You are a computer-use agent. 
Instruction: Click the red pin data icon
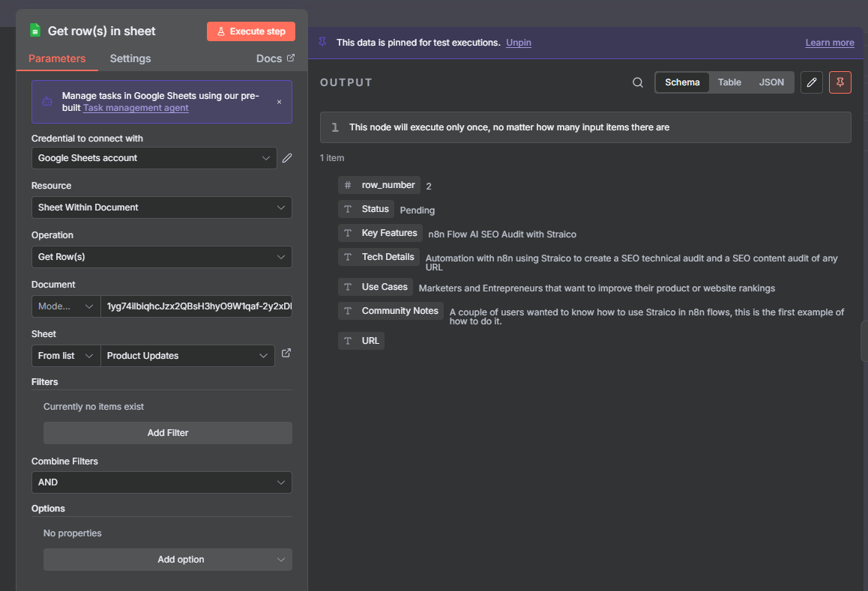coord(840,82)
